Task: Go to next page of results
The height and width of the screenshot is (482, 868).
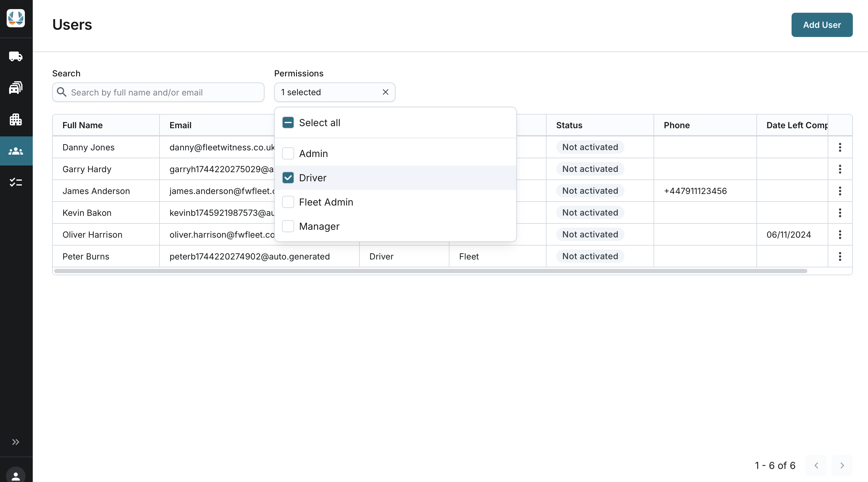Action: (x=842, y=466)
